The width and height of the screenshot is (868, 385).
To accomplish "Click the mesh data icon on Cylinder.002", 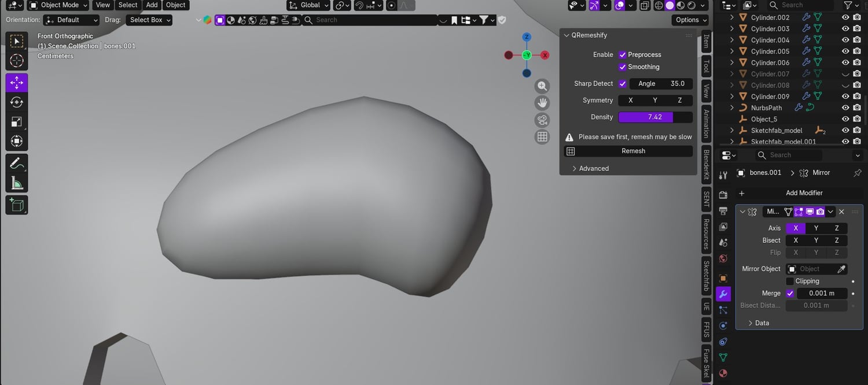I will tap(818, 17).
